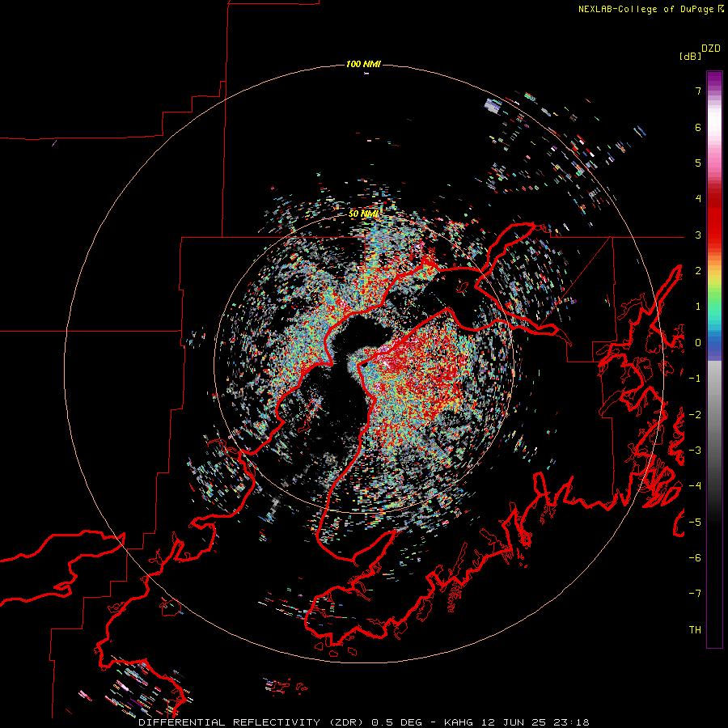
Task: Click the KAHG station identifier in caption
Action: (459, 722)
